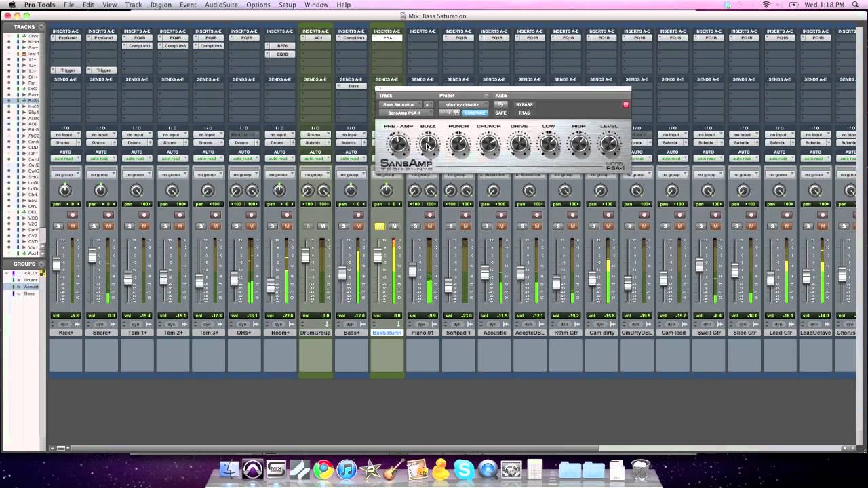Open EQ7B insert on OHs+ channel
The height and width of the screenshot is (488, 868).
[244, 38]
